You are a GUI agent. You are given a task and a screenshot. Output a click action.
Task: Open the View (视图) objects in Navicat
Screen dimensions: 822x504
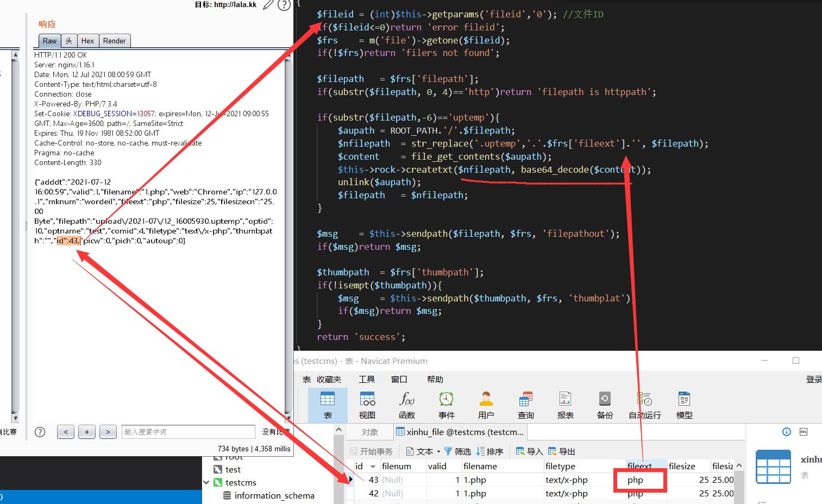coord(367,405)
